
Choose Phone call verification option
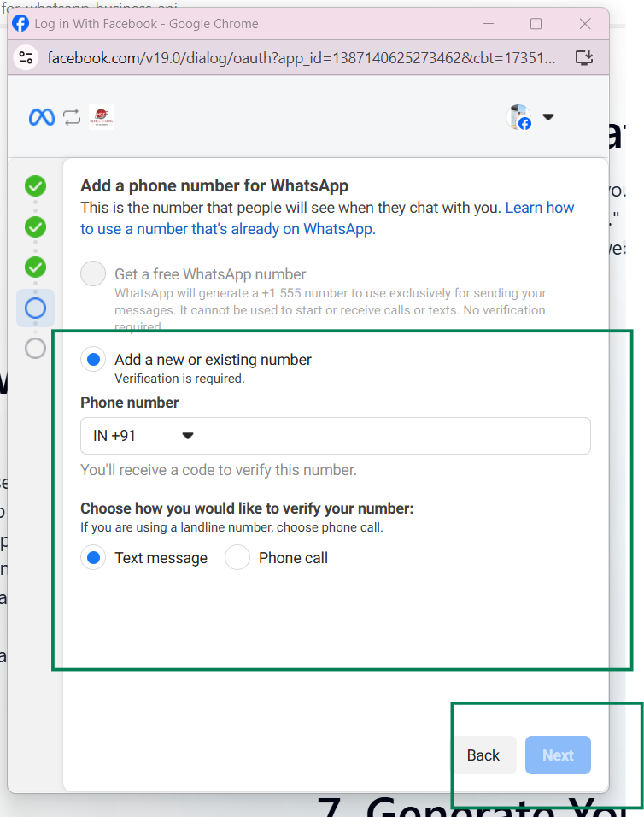[x=237, y=557]
